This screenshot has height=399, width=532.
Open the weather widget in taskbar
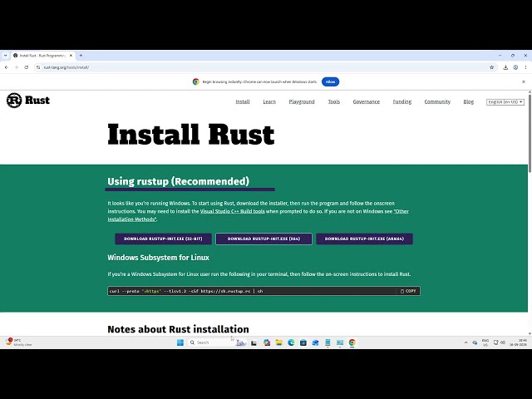coord(18,342)
